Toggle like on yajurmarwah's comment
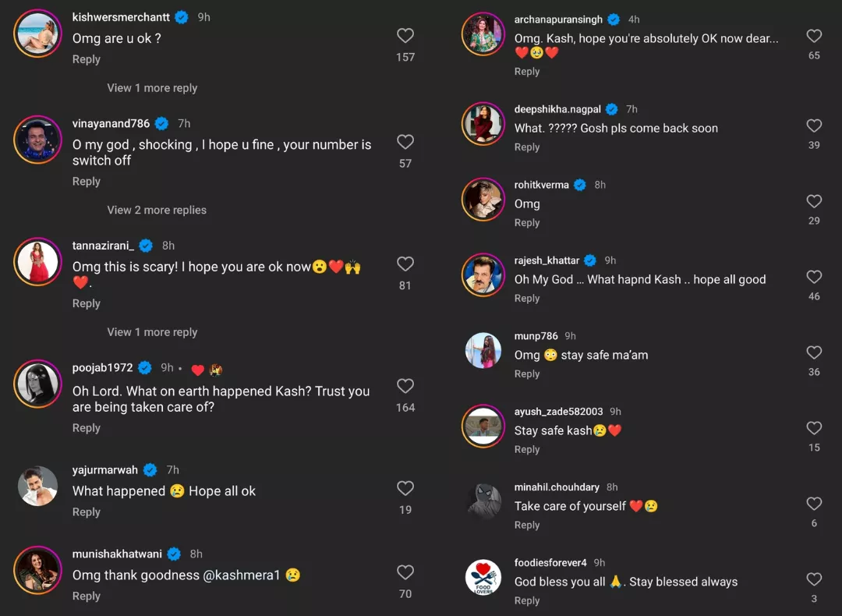Image resolution: width=842 pixels, height=616 pixels. point(405,489)
